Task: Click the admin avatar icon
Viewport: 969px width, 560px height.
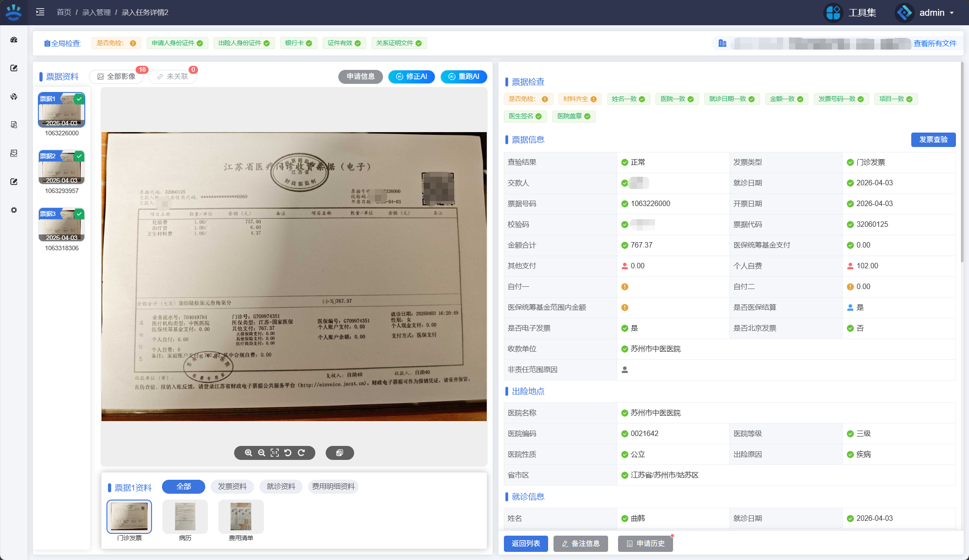Action: (x=904, y=13)
